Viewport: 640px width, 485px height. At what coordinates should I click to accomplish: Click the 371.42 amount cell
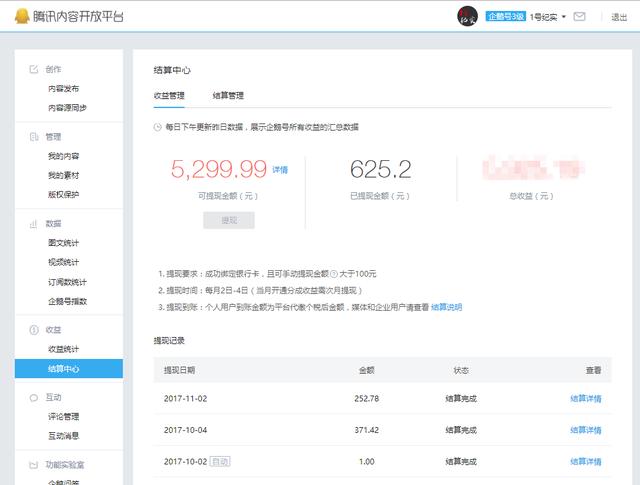click(367, 430)
